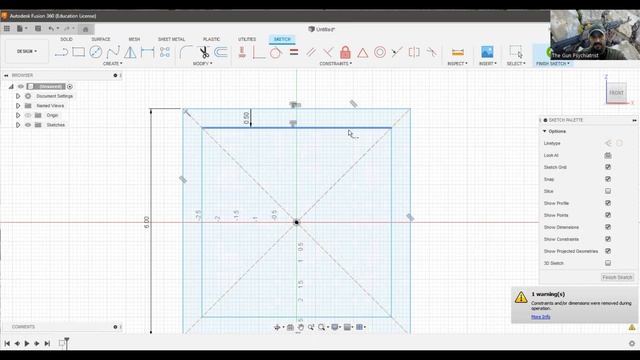This screenshot has width=640, height=360.
Task: Toggle the Show Profile checkbox
Action: pyautogui.click(x=608, y=203)
